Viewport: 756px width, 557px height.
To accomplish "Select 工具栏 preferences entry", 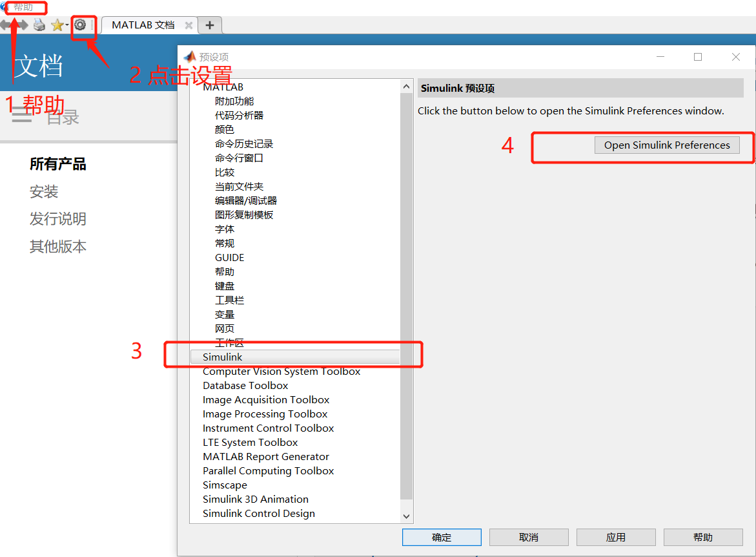I will [x=229, y=300].
